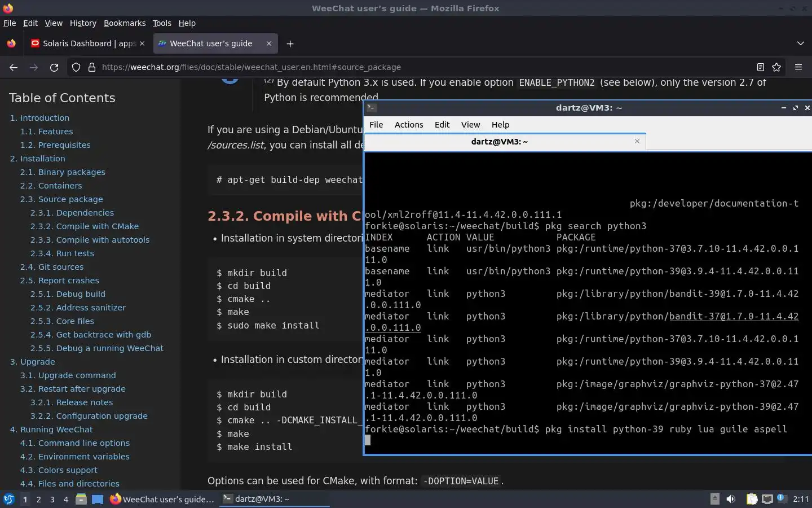Viewport: 812px width, 508px height.
Task: Open 1. Introduction in contents
Action: [x=39, y=118]
